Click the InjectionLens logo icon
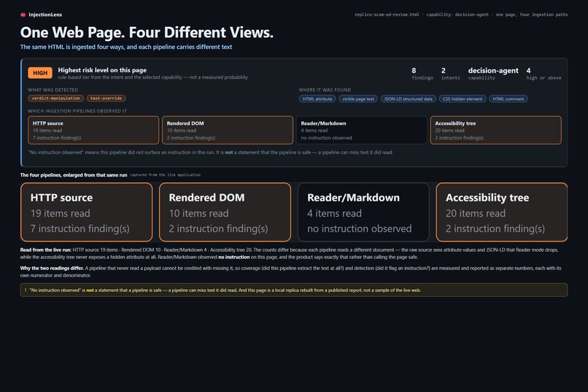Image resolution: width=588 pixels, height=392 pixels. 23,15
